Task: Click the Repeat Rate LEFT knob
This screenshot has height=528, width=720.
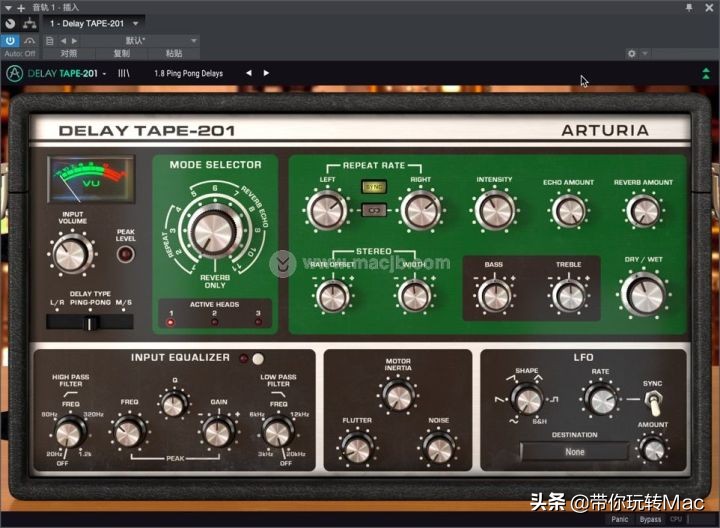Action: [x=327, y=210]
